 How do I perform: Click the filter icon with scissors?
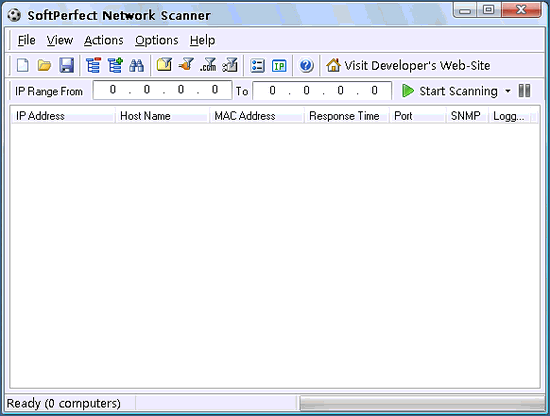click(x=230, y=65)
